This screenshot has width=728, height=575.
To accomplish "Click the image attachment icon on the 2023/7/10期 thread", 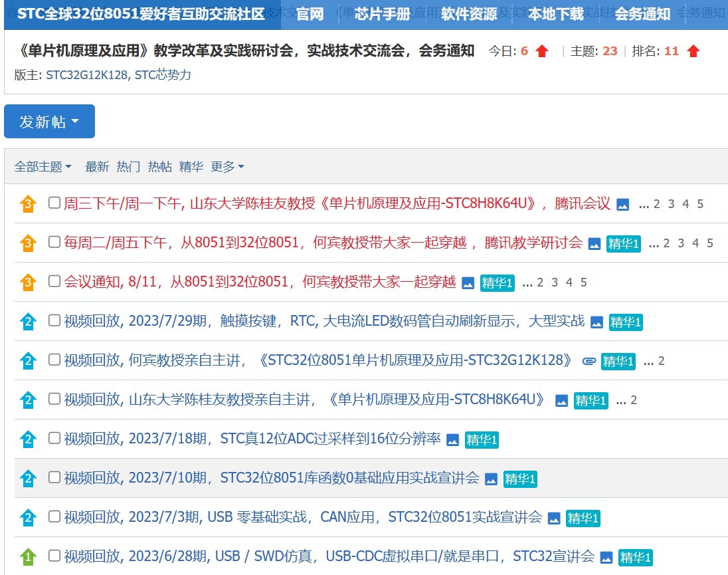I will 492,479.
